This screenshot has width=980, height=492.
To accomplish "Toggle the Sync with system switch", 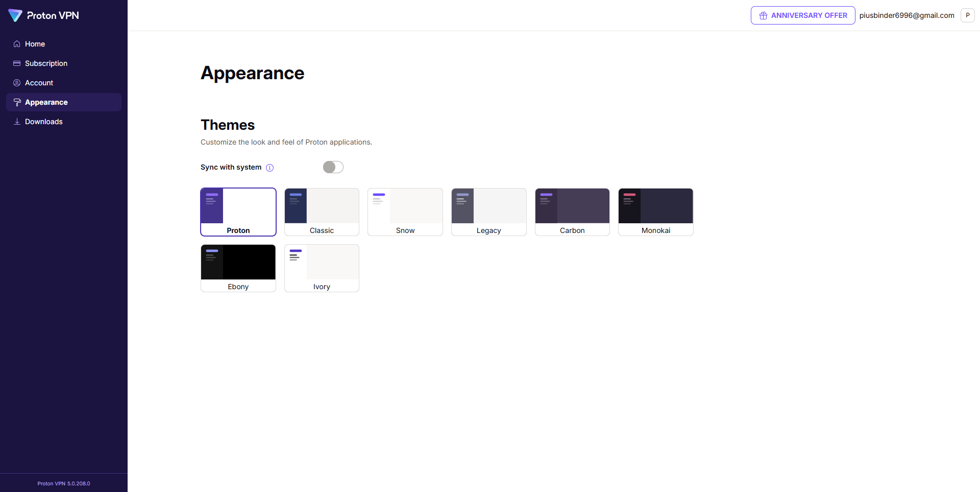I will [x=333, y=167].
